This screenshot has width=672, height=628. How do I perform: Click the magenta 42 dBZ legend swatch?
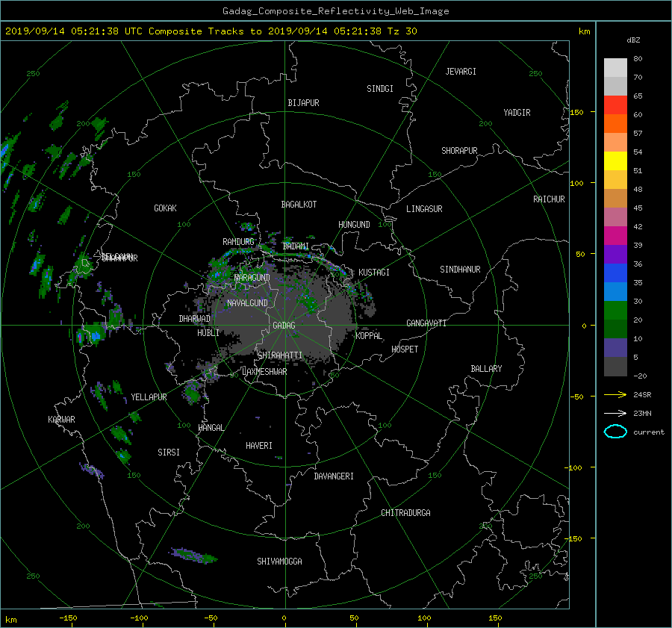pos(615,235)
